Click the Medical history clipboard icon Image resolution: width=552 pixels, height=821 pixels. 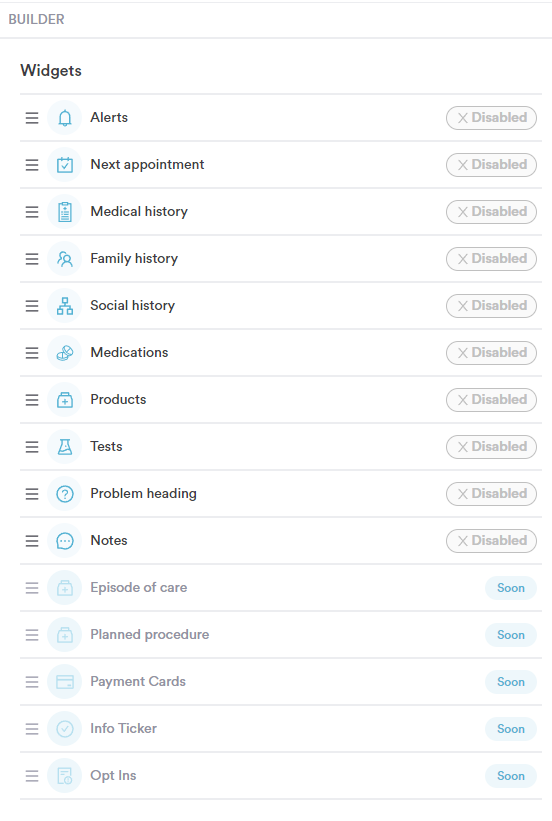[64, 212]
